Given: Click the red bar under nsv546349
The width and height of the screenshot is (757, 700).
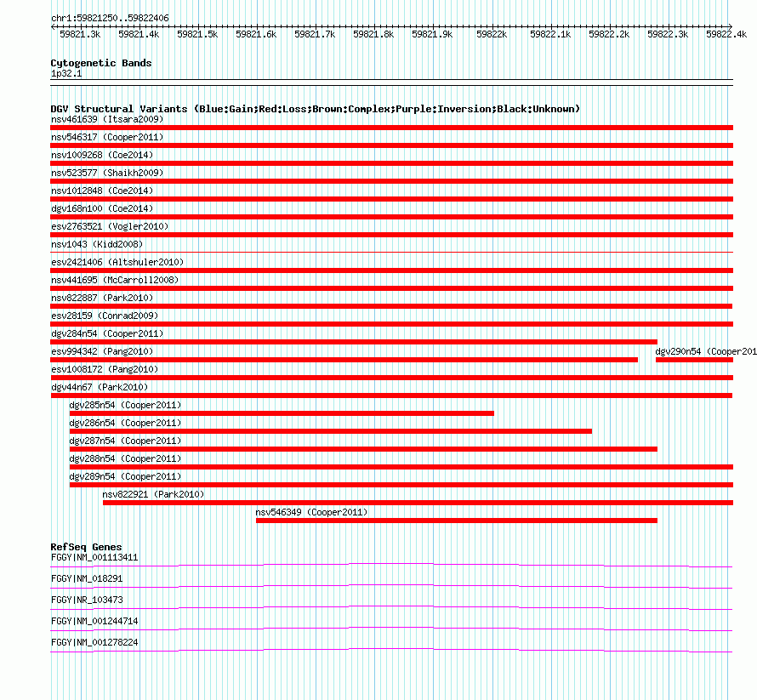Looking at the screenshot, I should point(456,521).
